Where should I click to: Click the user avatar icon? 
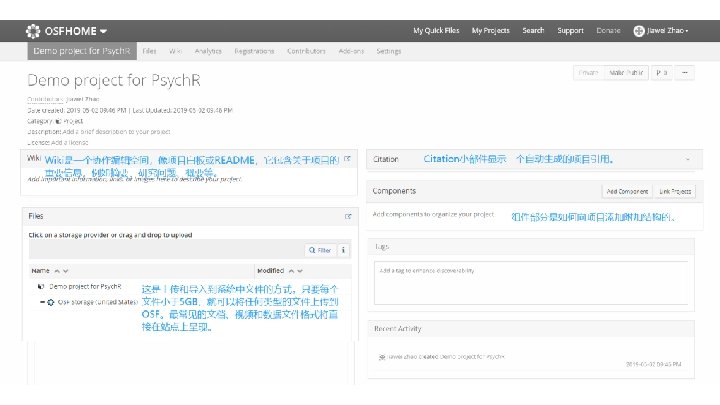639,31
